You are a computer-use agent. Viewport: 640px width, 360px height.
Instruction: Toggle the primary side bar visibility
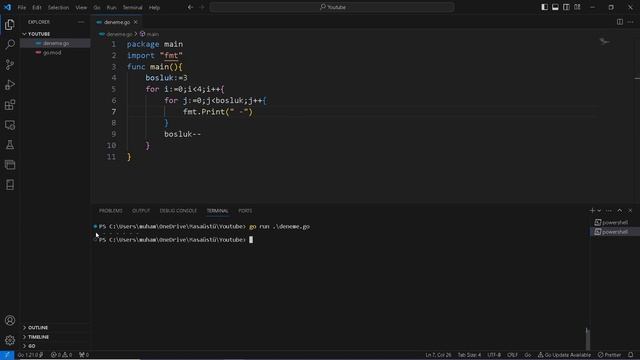click(544, 7)
